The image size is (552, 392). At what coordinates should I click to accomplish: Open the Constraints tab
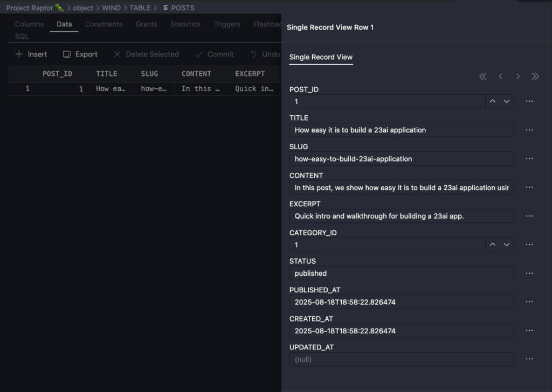pyautogui.click(x=103, y=24)
